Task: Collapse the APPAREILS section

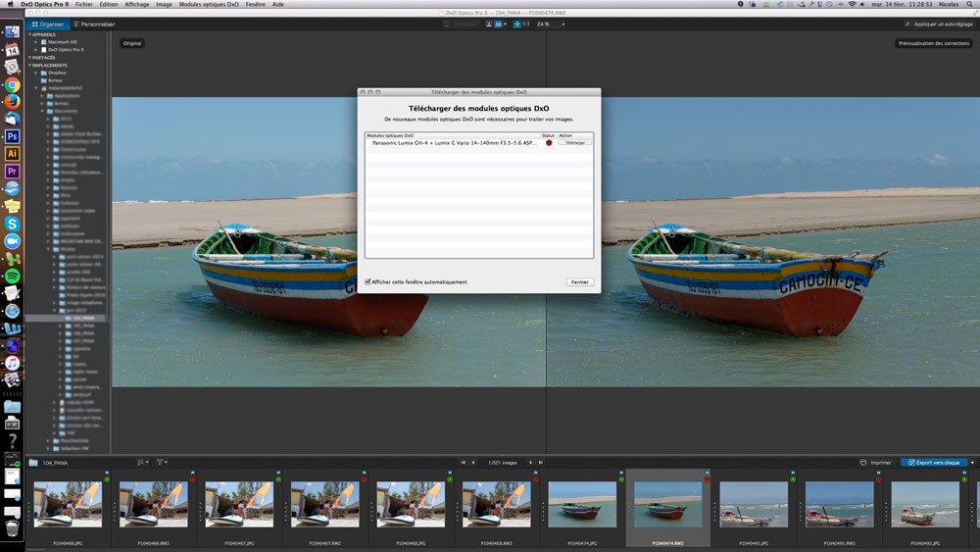Action: 29,34
